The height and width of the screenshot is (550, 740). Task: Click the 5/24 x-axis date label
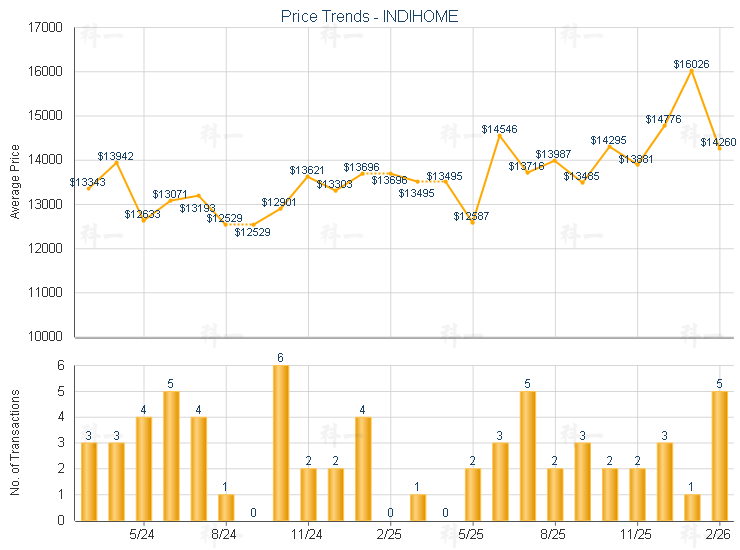[x=143, y=535]
